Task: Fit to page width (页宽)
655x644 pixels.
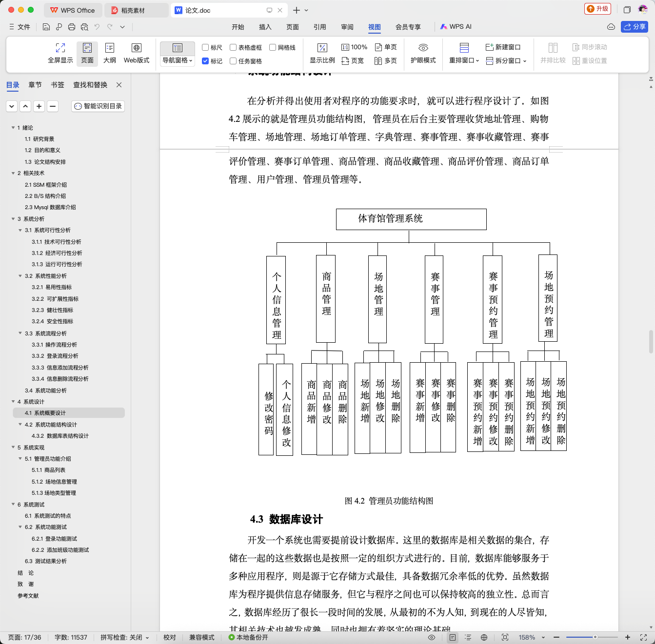Action: 353,61
